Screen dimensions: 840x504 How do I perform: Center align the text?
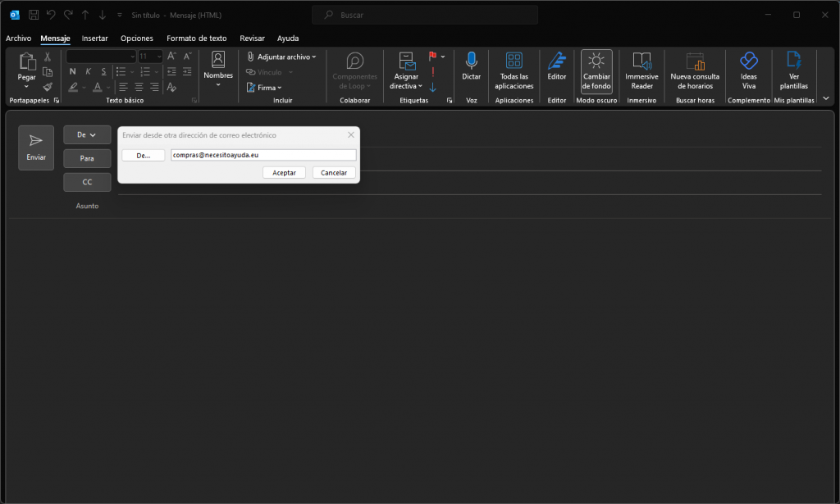pos(139,87)
